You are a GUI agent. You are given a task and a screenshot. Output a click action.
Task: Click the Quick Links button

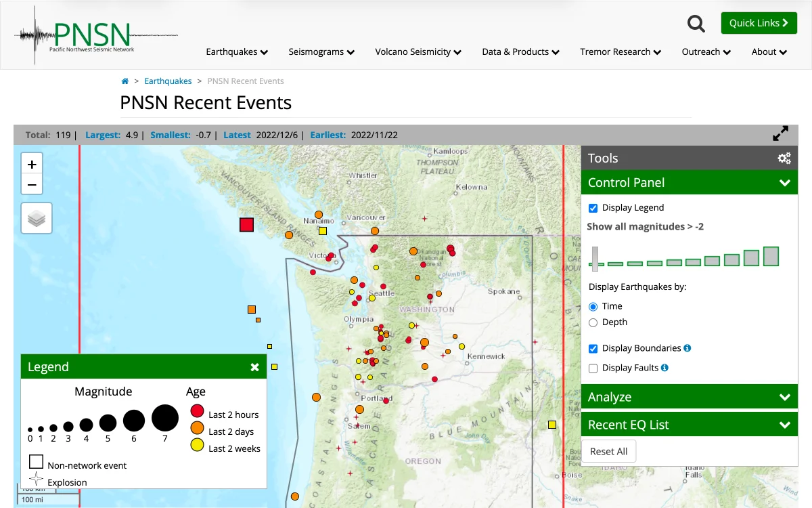[759, 23]
